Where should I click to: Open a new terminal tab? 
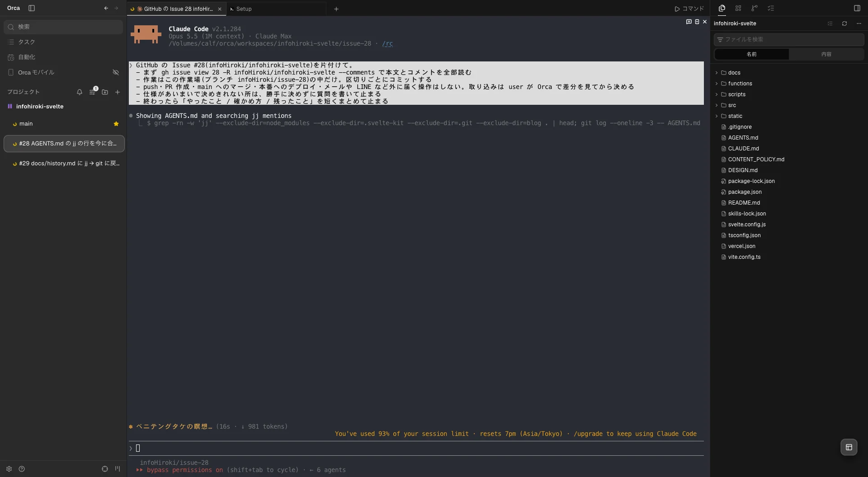point(336,9)
